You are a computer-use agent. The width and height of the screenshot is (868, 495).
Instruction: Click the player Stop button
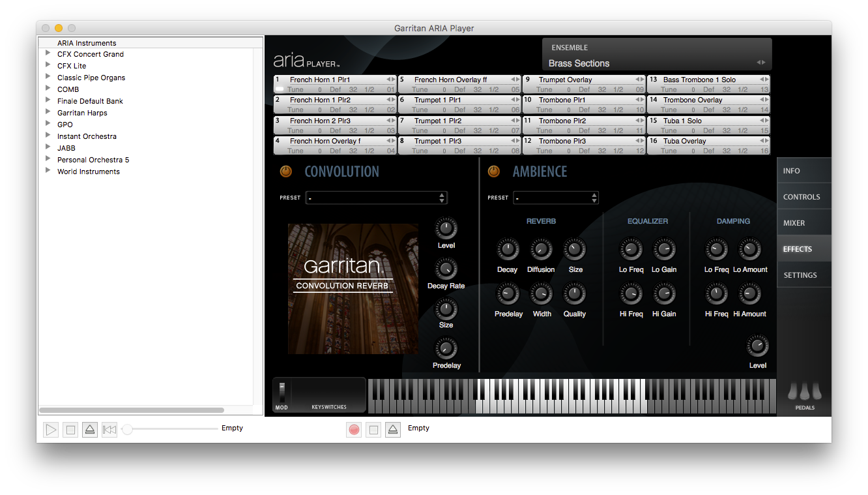click(71, 430)
